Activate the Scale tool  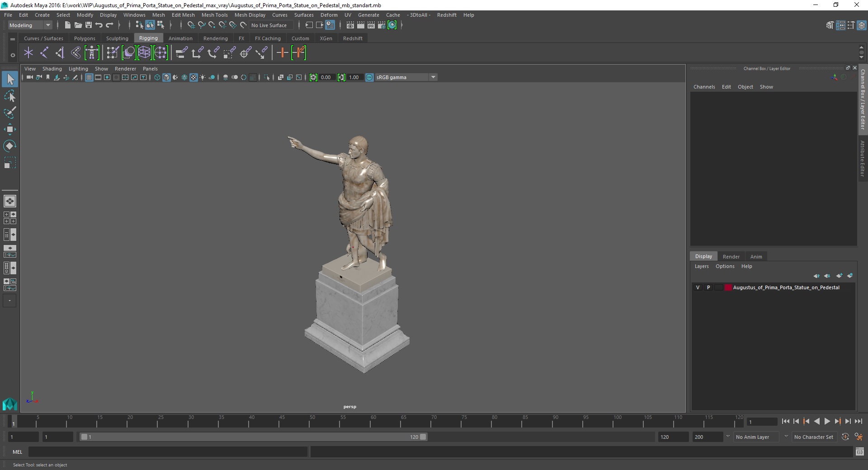10,163
